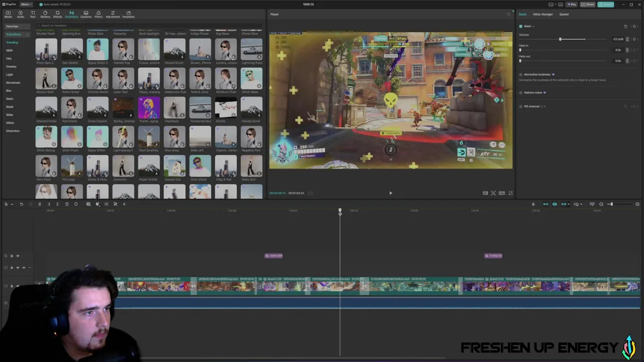Click the playhead marker on timeline ruler
This screenshot has width=644, height=362.
(x=340, y=212)
